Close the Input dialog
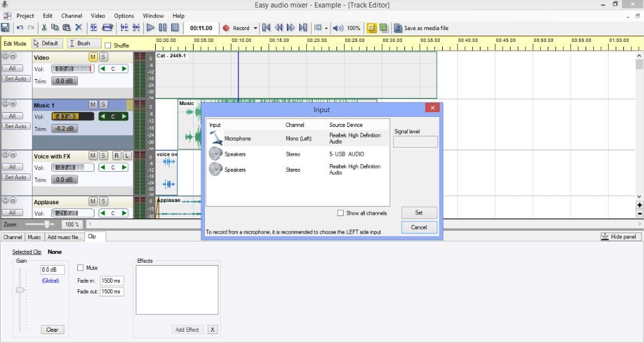The width and height of the screenshot is (644, 343). point(433,107)
